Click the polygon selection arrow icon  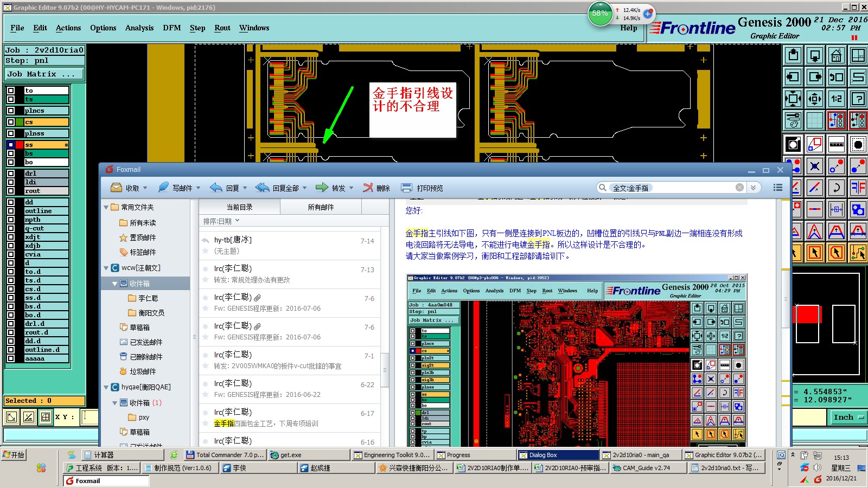tap(836, 253)
